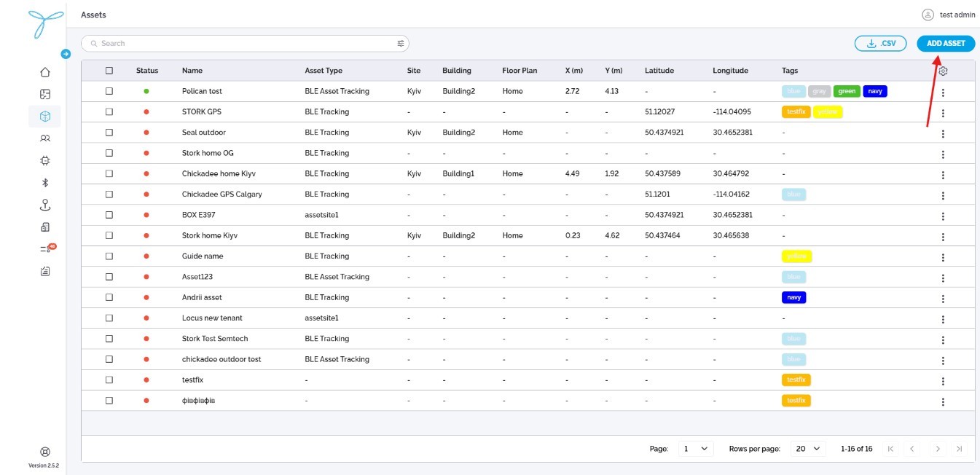980x475 pixels.
Task: Open the buildings sidebar icon
Action: (45, 227)
